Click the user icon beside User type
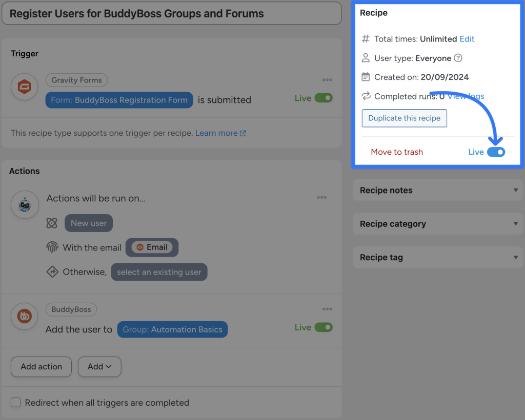The height and width of the screenshot is (420, 525). [366, 58]
